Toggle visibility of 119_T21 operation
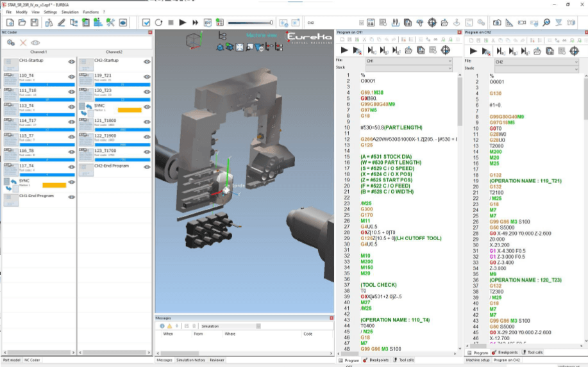 (147, 77)
